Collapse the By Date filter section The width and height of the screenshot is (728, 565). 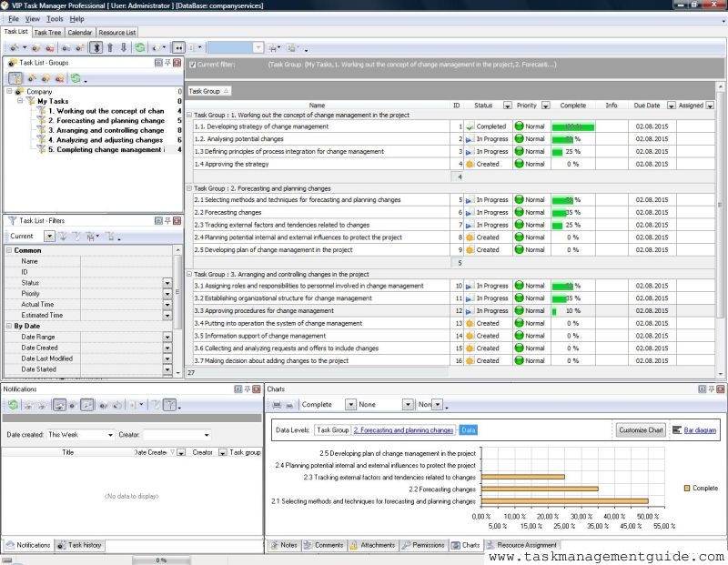point(9,327)
